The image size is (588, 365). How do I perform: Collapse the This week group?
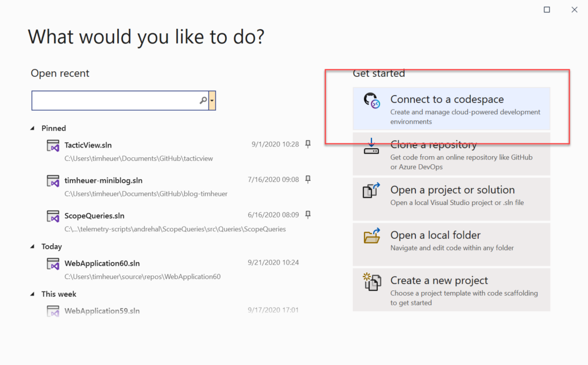33,294
